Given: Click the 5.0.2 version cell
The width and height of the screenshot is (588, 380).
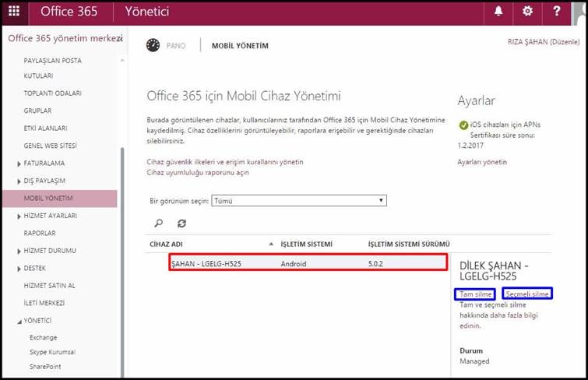Looking at the screenshot, I should coord(375,264).
